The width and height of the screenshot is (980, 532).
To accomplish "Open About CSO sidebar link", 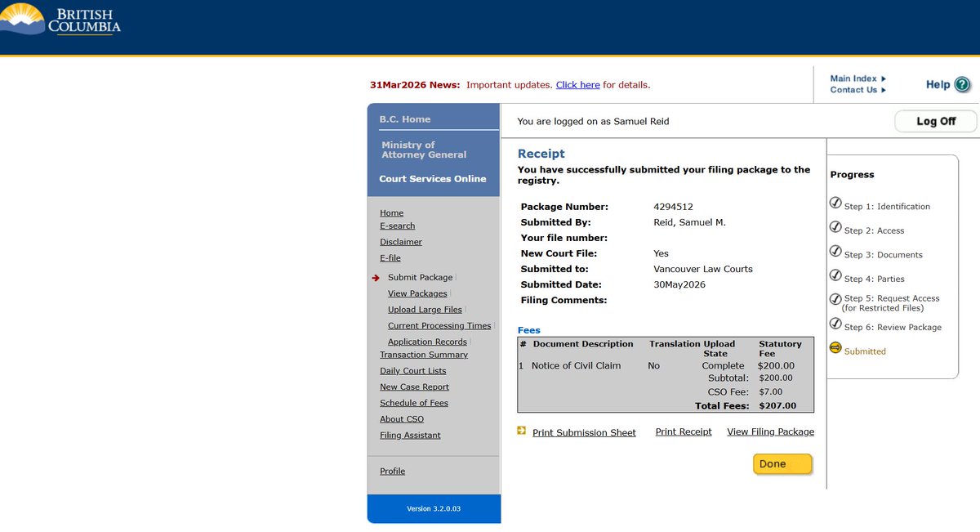I will click(402, 419).
